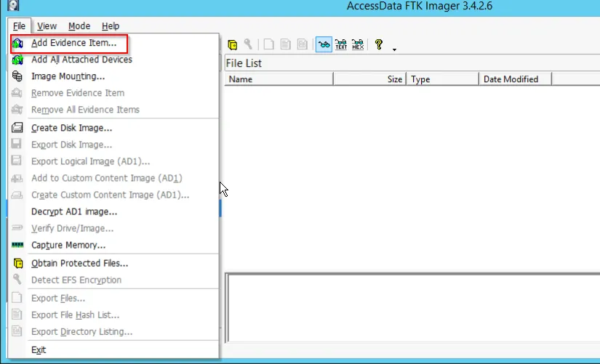Click the Image Mounting icon in menu
Viewport: 600px width, 364px height.
point(17,76)
